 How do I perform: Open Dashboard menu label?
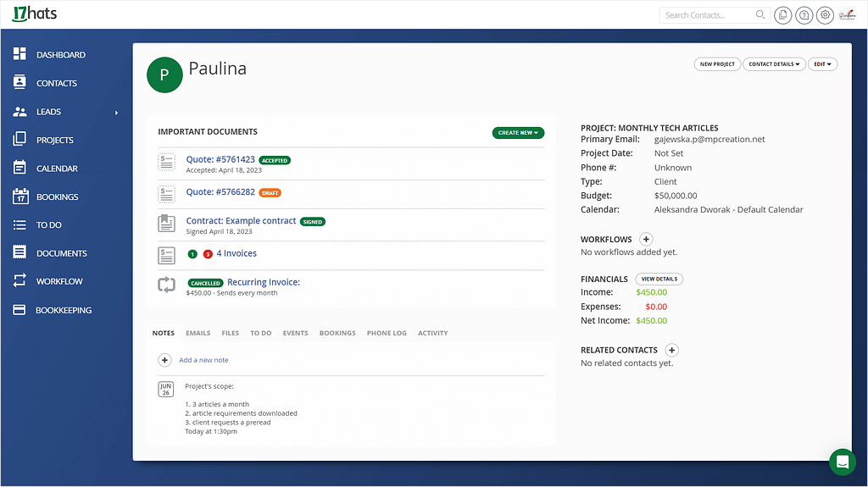click(x=61, y=55)
